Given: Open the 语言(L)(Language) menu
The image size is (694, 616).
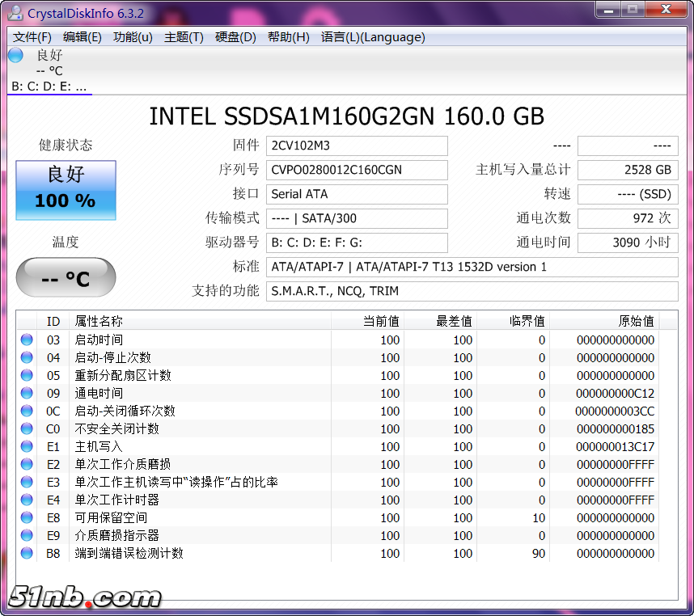Looking at the screenshot, I should pyautogui.click(x=373, y=37).
